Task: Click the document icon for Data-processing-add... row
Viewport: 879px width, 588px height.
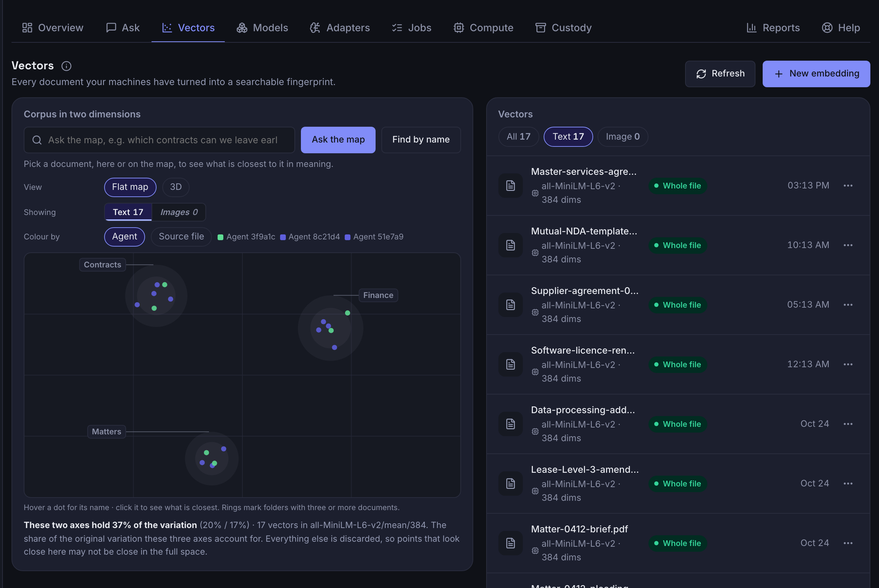Action: point(510,424)
